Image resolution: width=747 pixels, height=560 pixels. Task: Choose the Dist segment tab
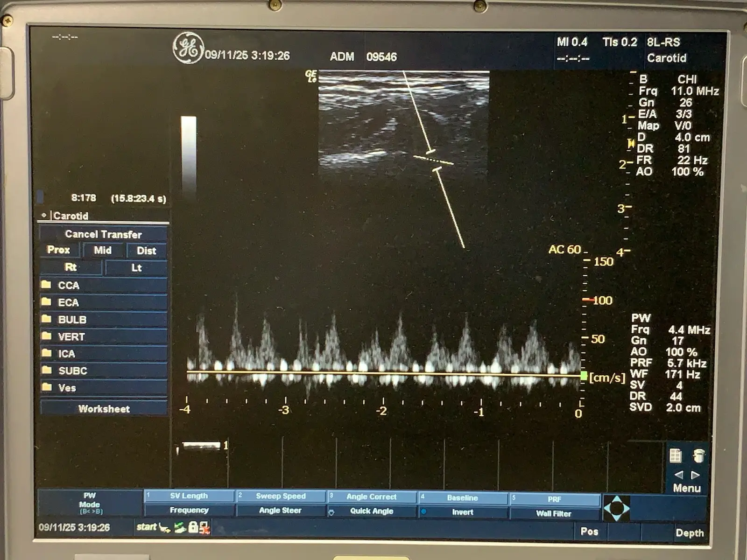(146, 251)
